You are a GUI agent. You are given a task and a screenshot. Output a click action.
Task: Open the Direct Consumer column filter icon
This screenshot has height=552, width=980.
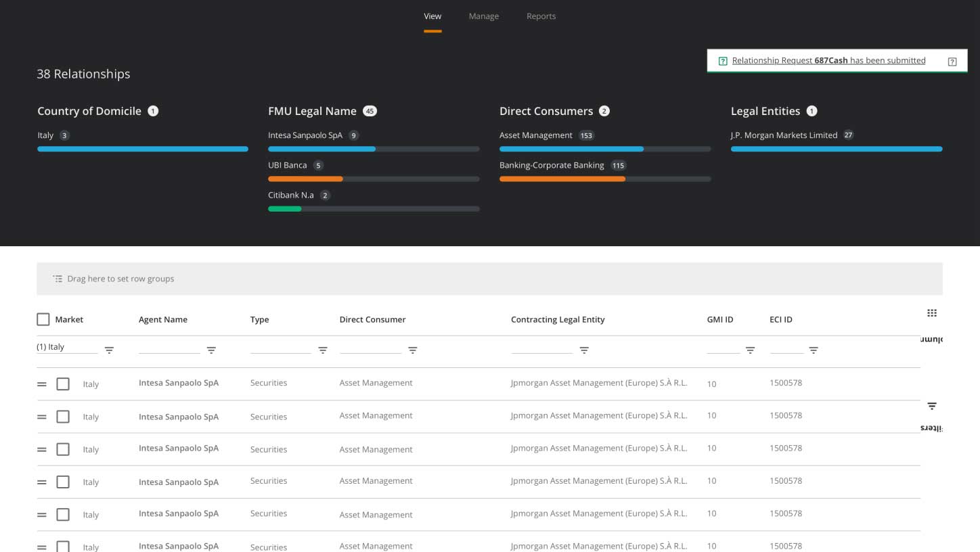(x=412, y=350)
